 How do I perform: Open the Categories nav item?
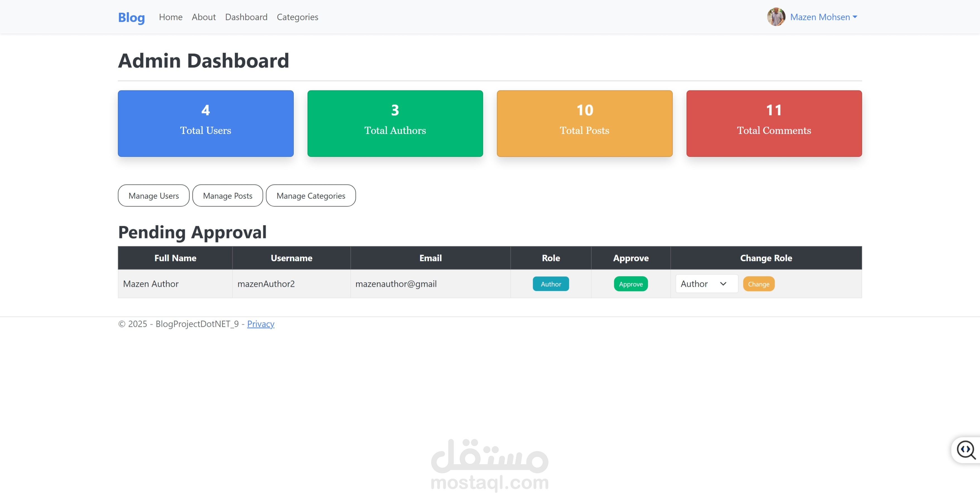point(297,17)
